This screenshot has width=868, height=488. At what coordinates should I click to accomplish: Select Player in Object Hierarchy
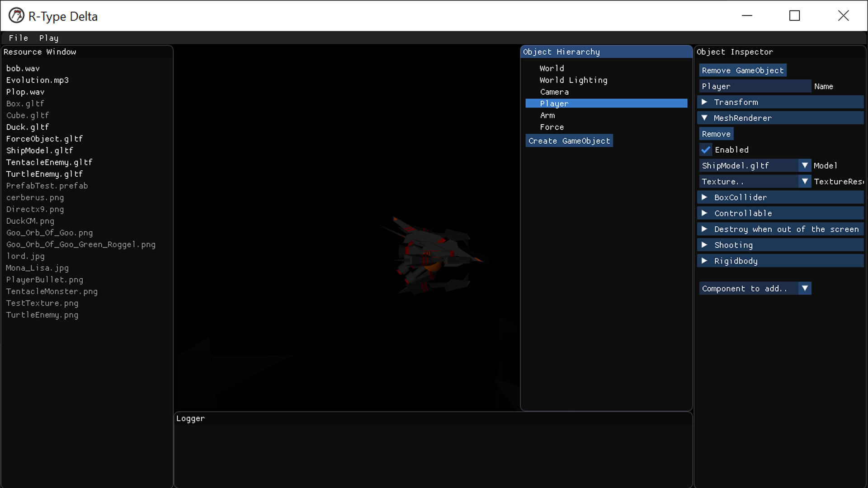tap(606, 103)
